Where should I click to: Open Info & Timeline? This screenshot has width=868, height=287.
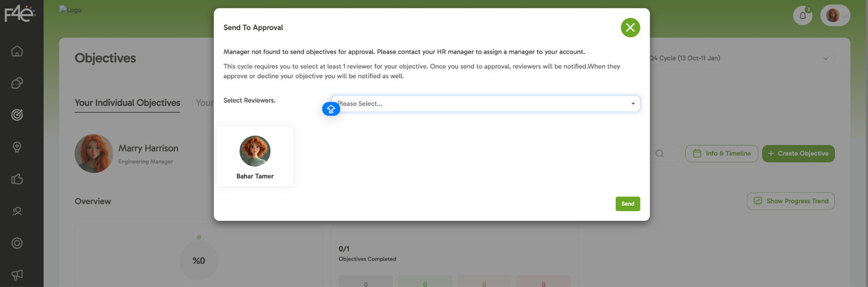point(722,154)
